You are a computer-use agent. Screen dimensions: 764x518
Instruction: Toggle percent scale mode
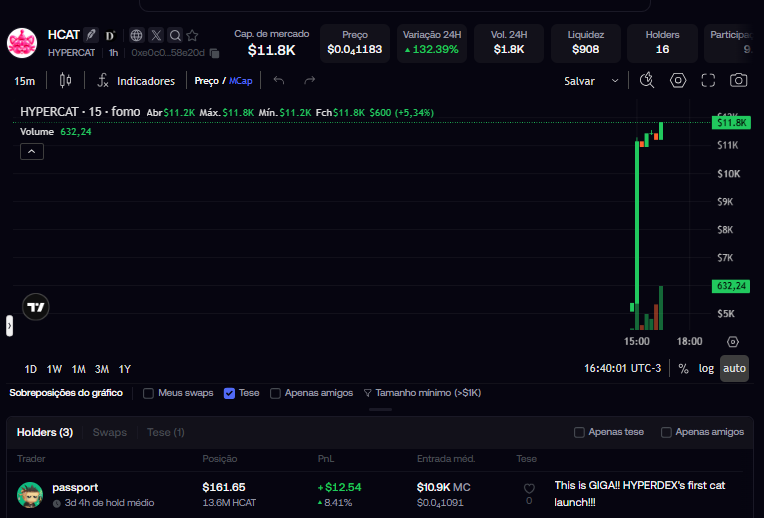pyautogui.click(x=684, y=368)
